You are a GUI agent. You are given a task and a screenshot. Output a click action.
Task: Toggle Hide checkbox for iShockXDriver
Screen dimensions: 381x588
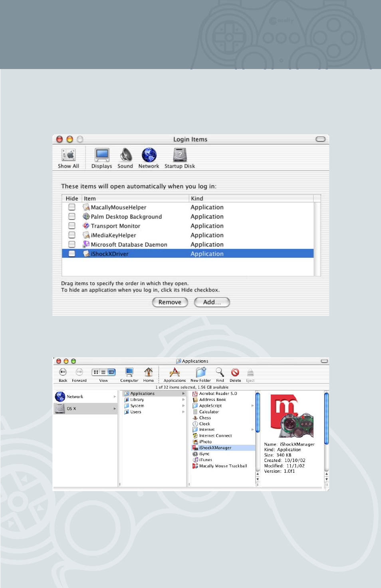coord(72,254)
